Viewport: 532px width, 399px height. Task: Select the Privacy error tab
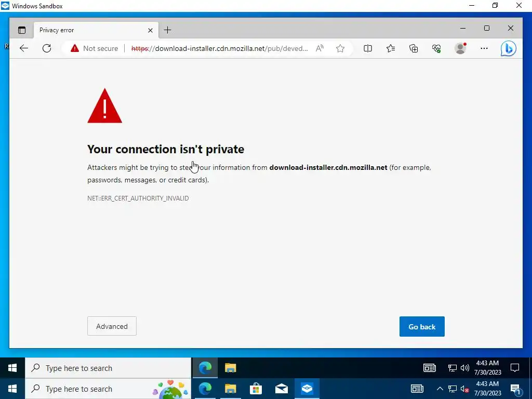tap(96, 30)
